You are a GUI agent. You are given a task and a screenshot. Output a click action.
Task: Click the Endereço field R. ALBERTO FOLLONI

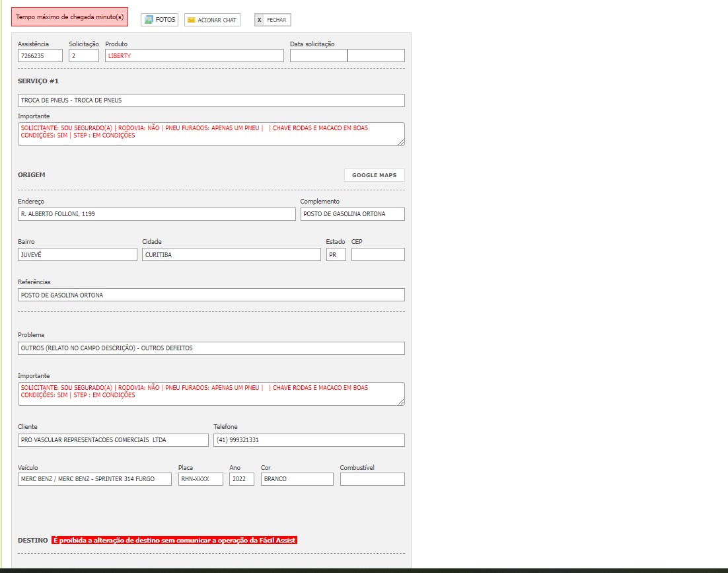tap(157, 214)
